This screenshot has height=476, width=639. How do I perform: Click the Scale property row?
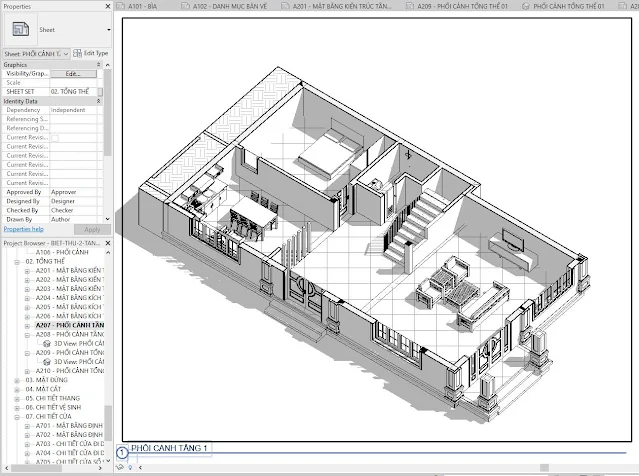(51, 83)
